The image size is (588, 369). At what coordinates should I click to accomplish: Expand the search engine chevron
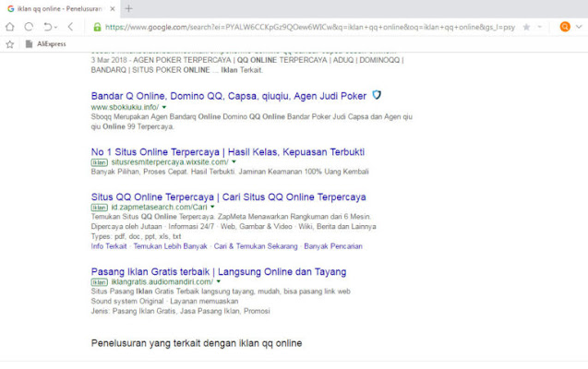coord(579,27)
